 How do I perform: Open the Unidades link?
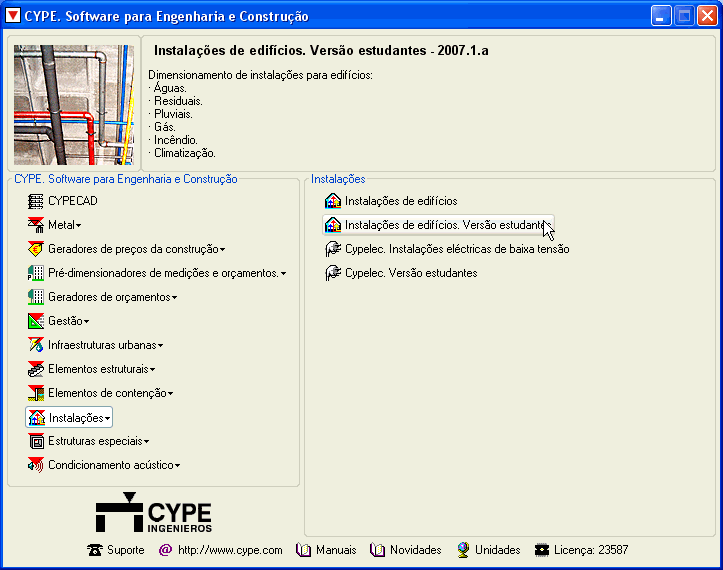pyautogui.click(x=498, y=550)
